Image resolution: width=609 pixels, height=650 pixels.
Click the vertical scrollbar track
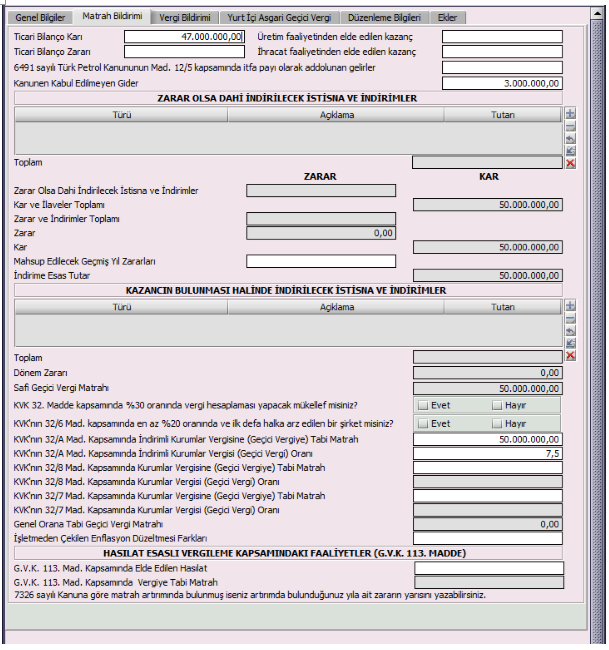[597, 332]
